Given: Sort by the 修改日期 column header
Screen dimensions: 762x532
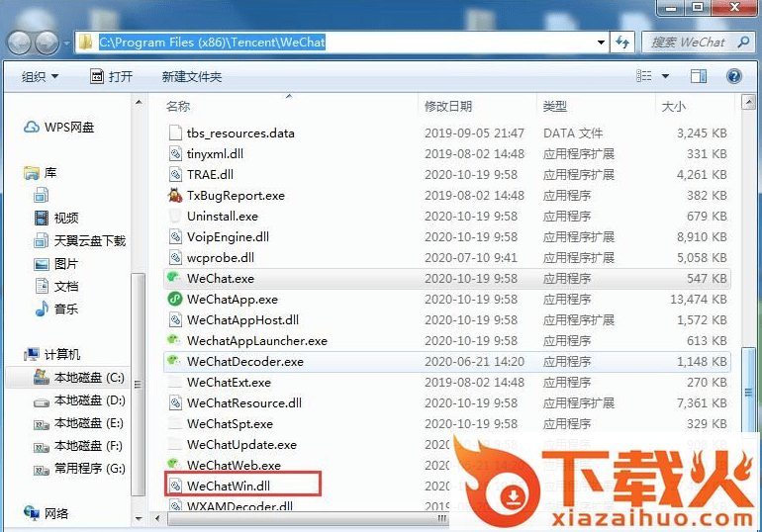Looking at the screenshot, I should 448,106.
